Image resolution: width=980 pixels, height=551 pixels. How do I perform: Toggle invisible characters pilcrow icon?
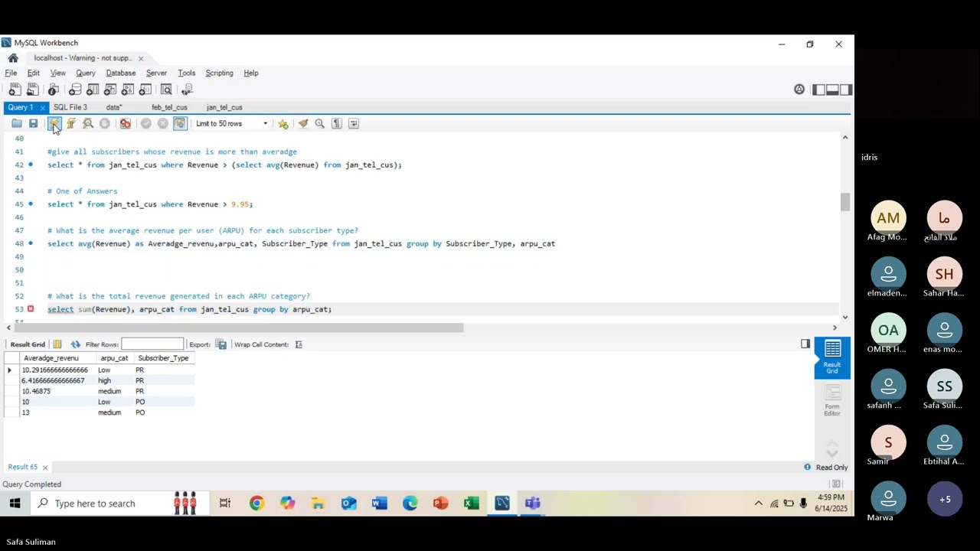tap(337, 123)
